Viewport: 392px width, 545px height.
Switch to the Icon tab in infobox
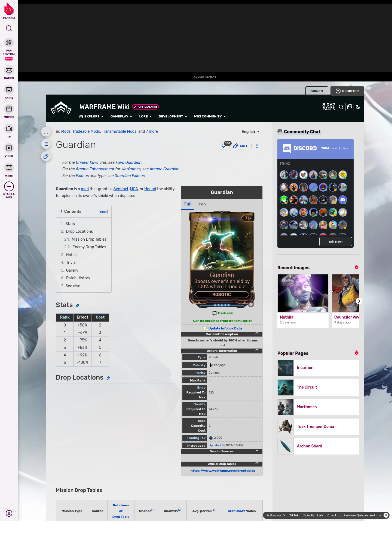tap(201, 204)
